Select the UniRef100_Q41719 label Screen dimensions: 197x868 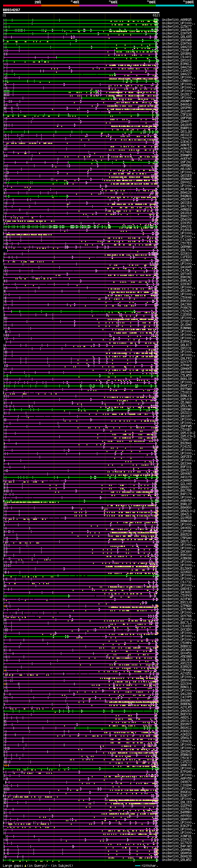[x=177, y=206]
